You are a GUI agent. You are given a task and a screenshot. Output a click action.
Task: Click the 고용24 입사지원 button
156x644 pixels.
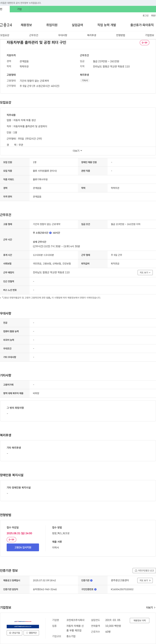pos(23,547)
